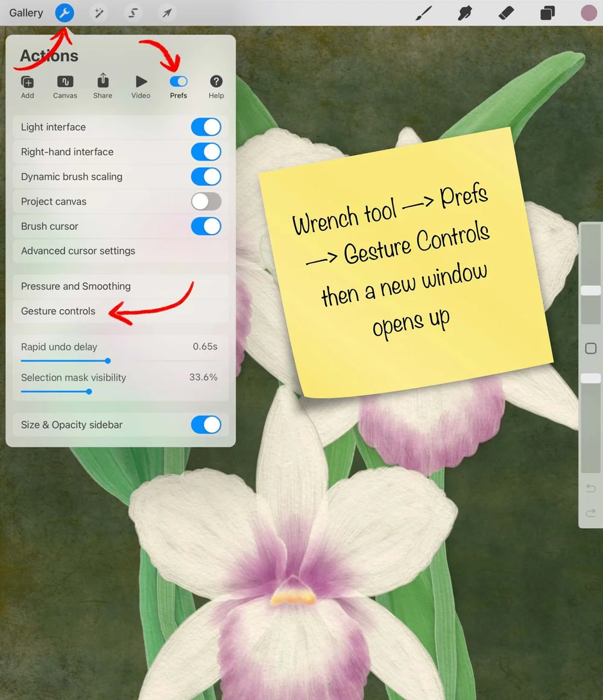603x700 pixels.
Task: Select the Smudge tool
Action: 464,13
